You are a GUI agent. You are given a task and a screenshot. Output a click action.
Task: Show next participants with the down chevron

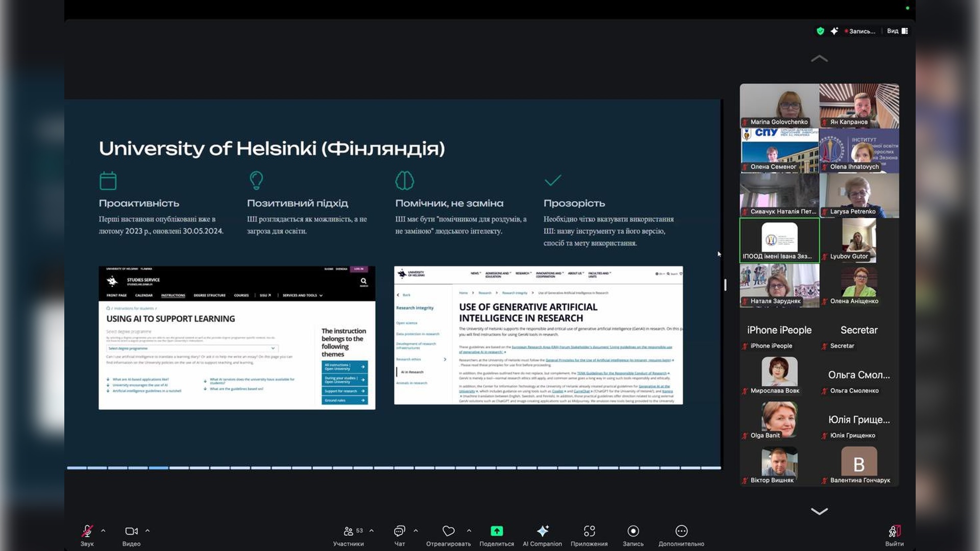tap(819, 511)
